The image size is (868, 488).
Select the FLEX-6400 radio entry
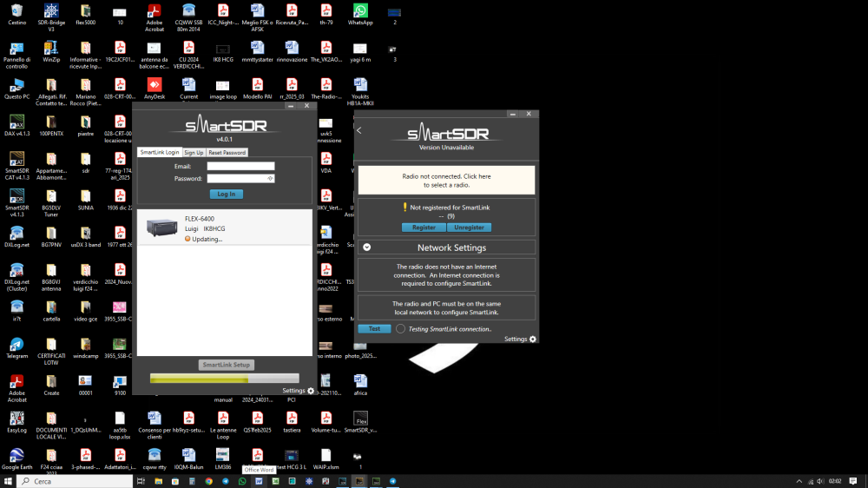click(224, 228)
